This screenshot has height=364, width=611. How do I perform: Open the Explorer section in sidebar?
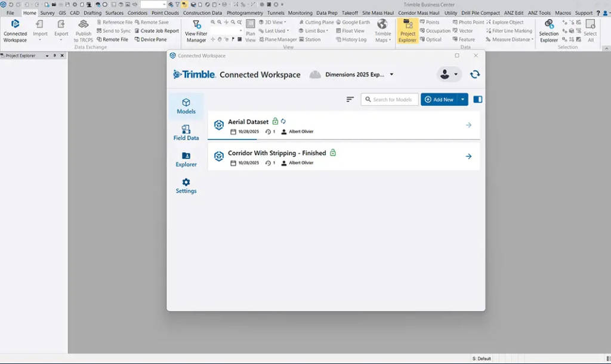pyautogui.click(x=186, y=159)
